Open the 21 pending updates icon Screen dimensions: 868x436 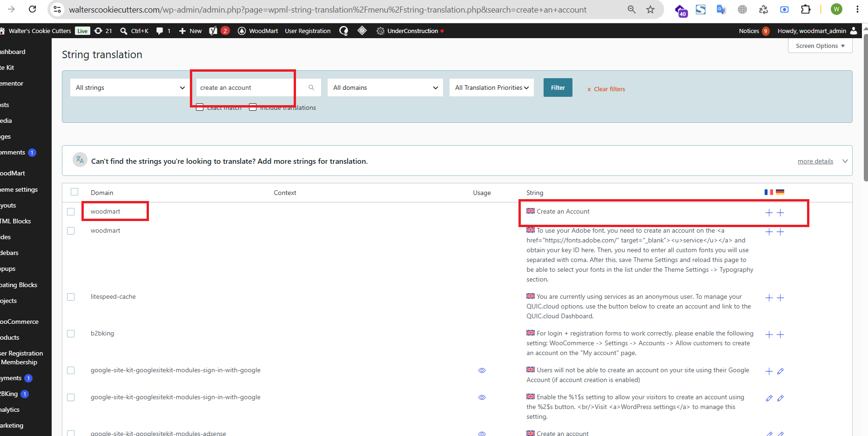pyautogui.click(x=103, y=31)
